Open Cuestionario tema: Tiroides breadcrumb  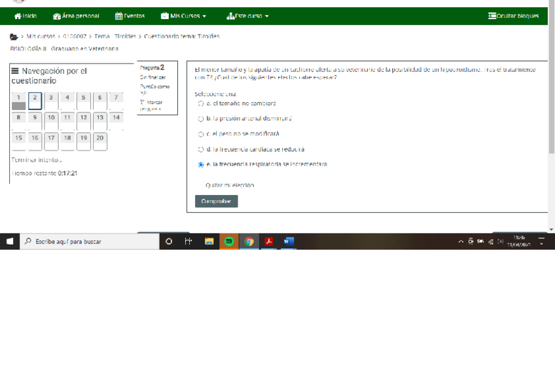click(x=181, y=36)
